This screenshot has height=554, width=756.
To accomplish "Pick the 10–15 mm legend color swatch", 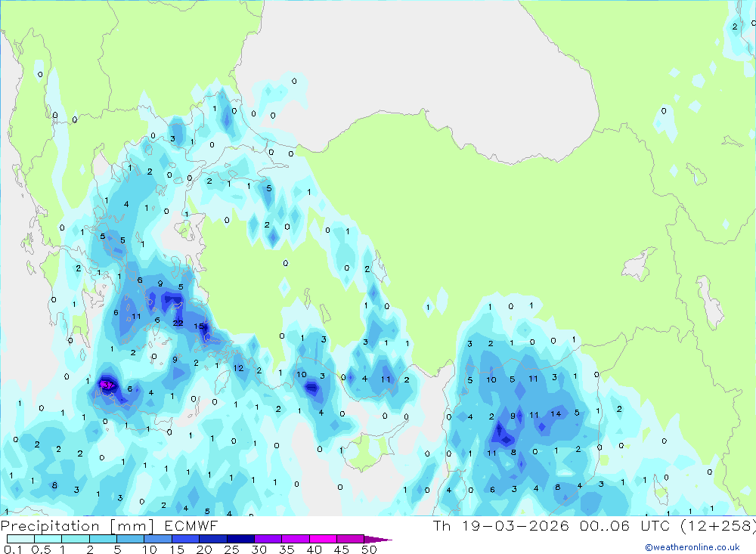I will (x=158, y=539).
